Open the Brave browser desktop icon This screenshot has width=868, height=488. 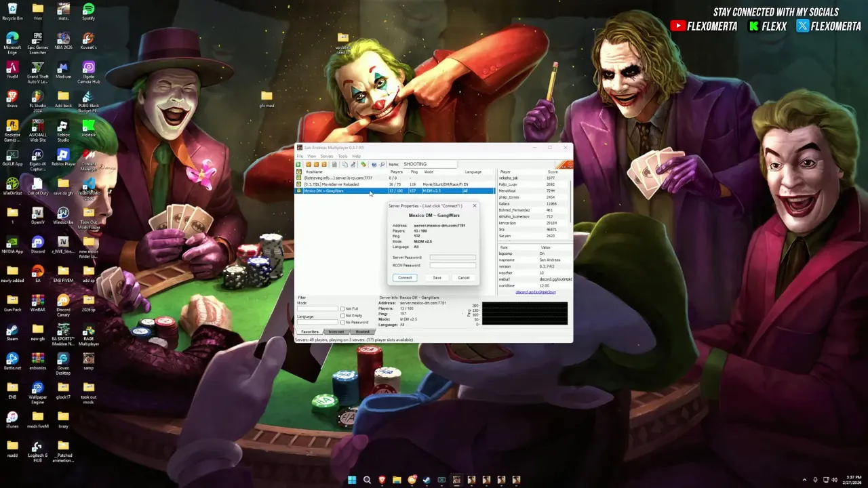pyautogui.click(x=12, y=100)
